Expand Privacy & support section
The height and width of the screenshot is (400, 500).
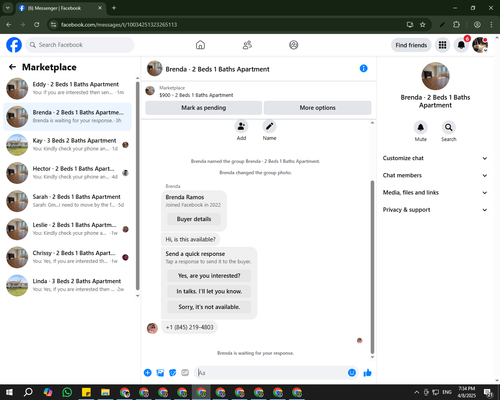click(435, 210)
